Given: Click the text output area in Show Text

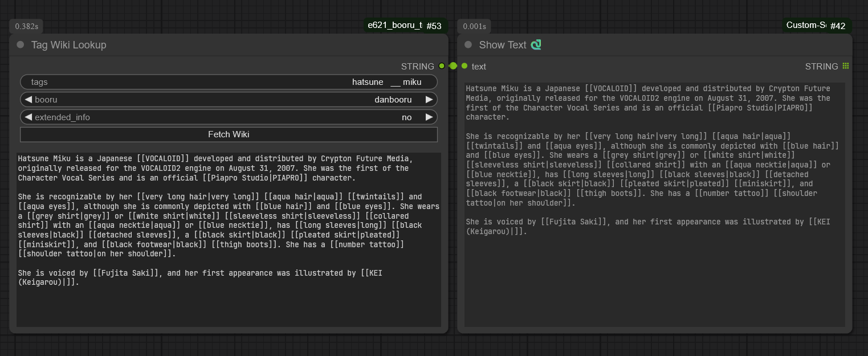Looking at the screenshot, I should (x=655, y=204).
